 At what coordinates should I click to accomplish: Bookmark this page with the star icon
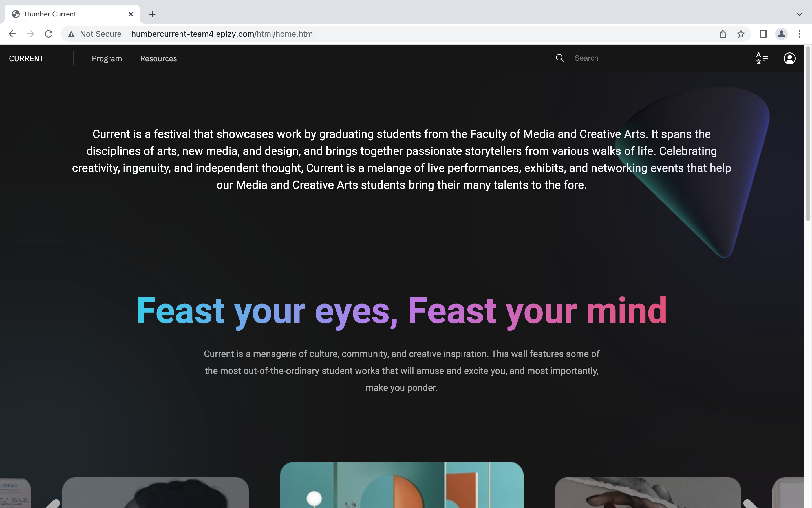(x=741, y=34)
